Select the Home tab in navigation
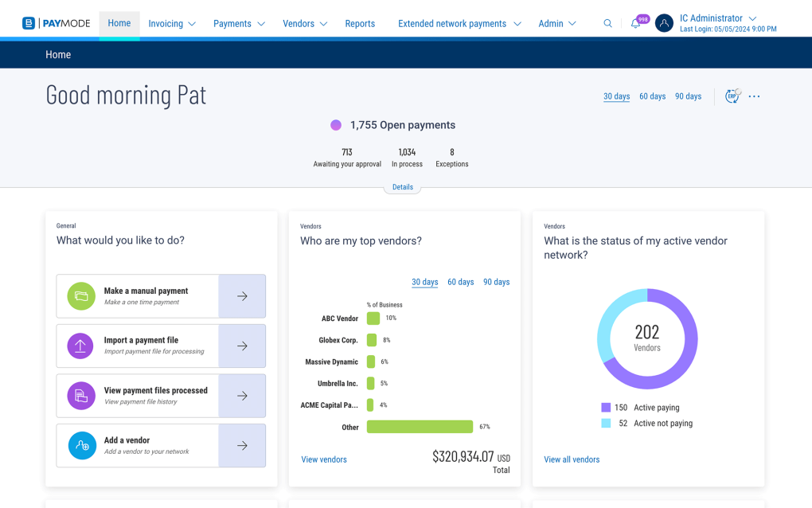This screenshot has width=812, height=508. click(x=119, y=23)
